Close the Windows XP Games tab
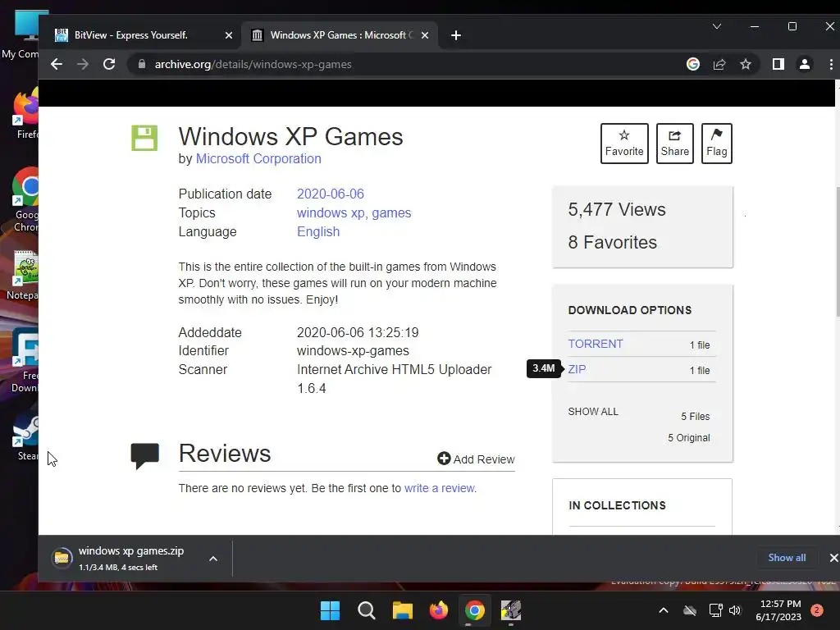This screenshot has height=630, width=840. click(425, 35)
